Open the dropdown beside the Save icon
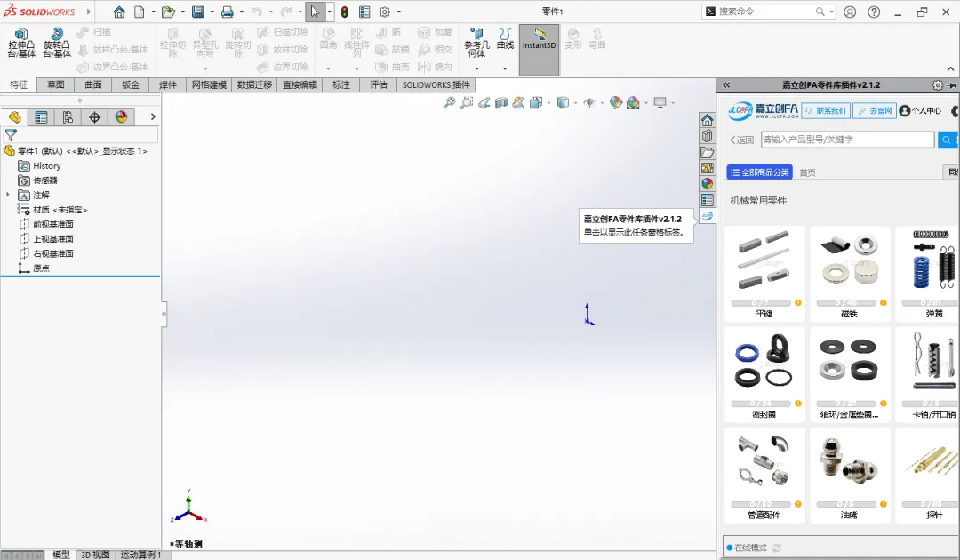Viewport: 960px width, 560px height. [x=212, y=12]
